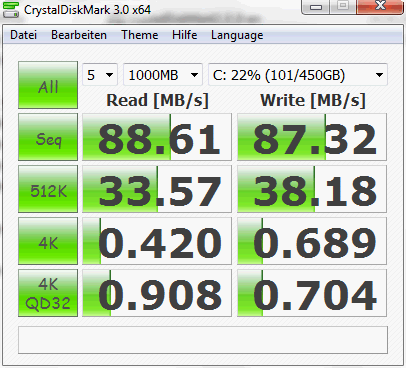
Task: Select the 4K read value 0.420
Action: point(157,241)
